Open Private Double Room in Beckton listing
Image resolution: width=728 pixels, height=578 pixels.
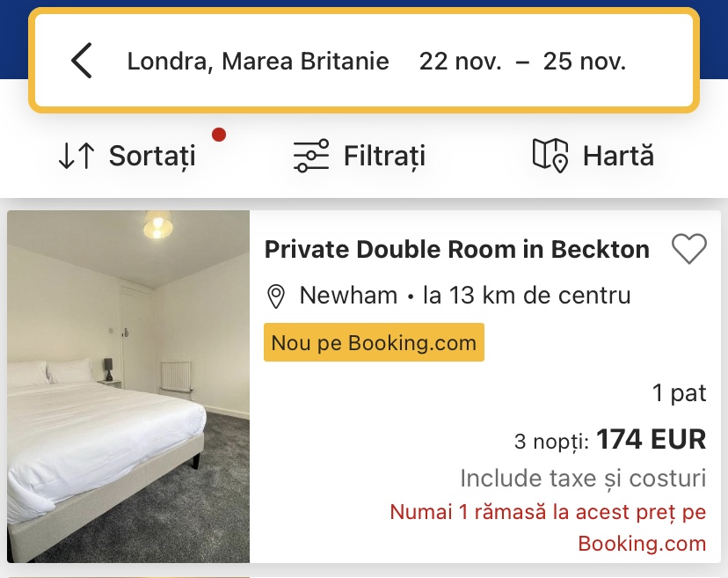(x=456, y=250)
